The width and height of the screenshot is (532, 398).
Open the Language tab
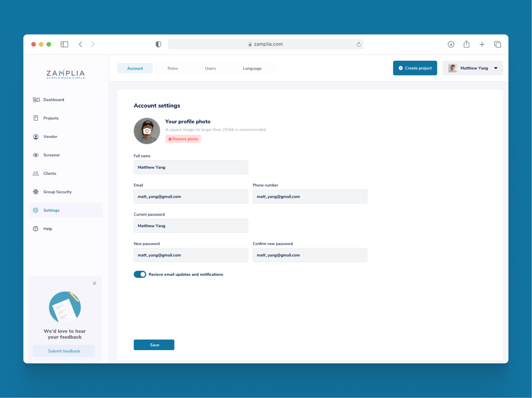point(252,68)
